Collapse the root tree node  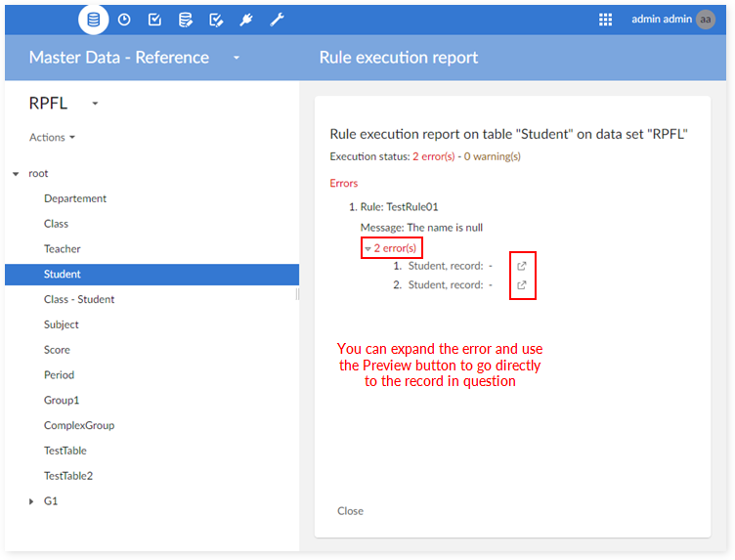(16, 174)
